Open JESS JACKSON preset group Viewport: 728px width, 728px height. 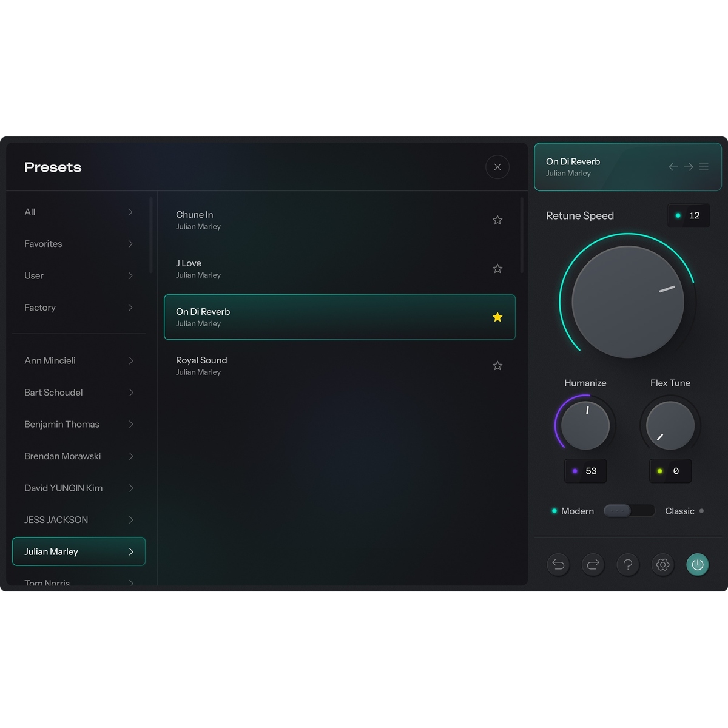pyautogui.click(x=79, y=520)
